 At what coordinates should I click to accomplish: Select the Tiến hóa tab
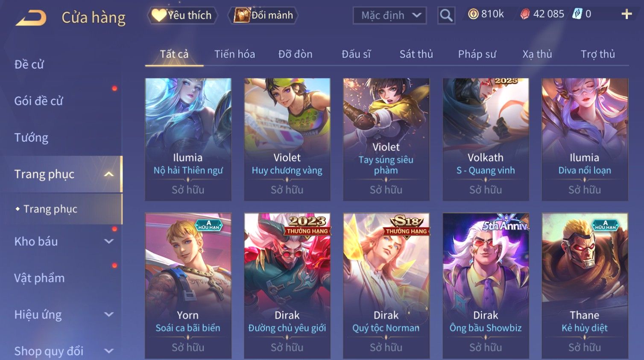click(x=234, y=54)
